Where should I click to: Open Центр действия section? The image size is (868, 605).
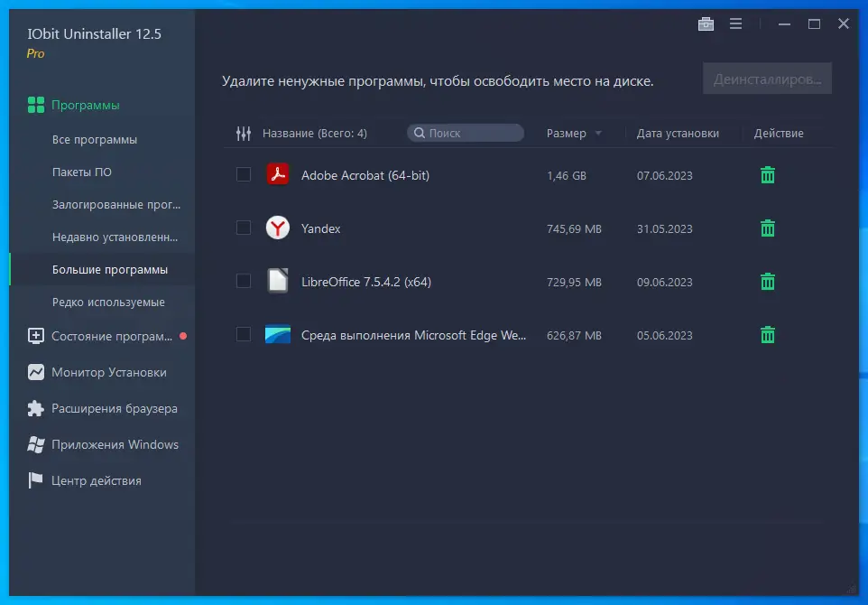pos(97,480)
